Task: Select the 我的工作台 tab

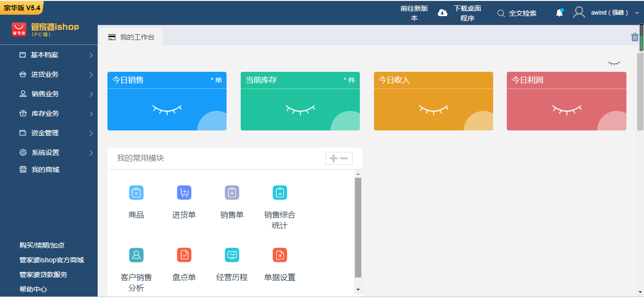Action: click(x=131, y=37)
